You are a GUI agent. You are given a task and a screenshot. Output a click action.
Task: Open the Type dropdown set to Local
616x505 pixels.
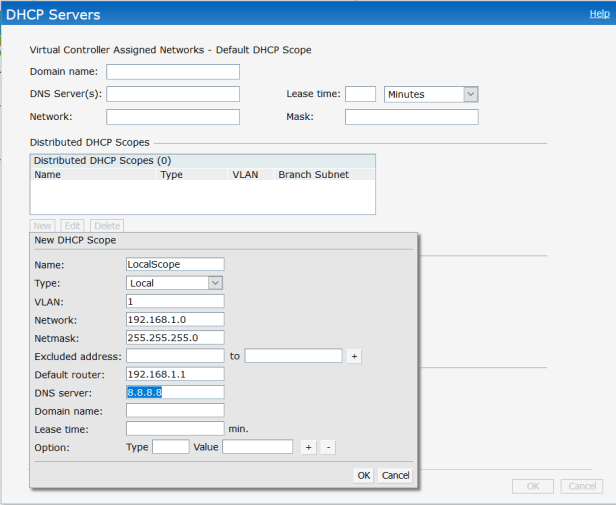[x=174, y=283]
